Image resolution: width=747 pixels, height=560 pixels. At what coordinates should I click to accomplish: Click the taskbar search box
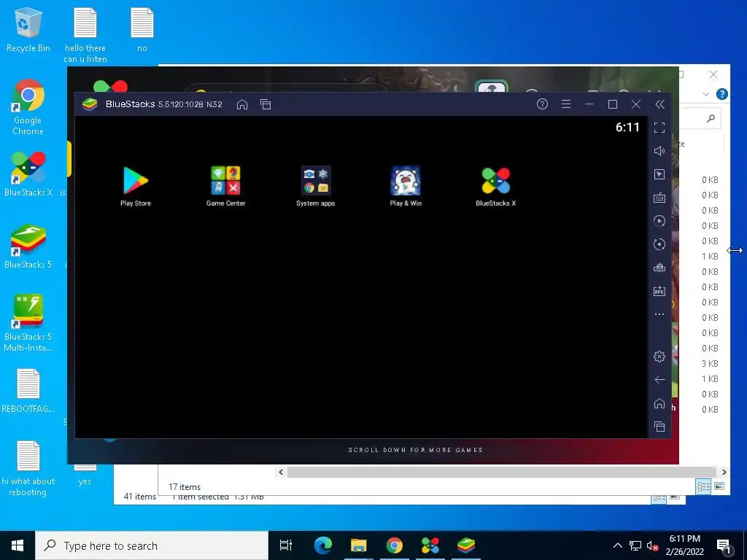click(152, 545)
